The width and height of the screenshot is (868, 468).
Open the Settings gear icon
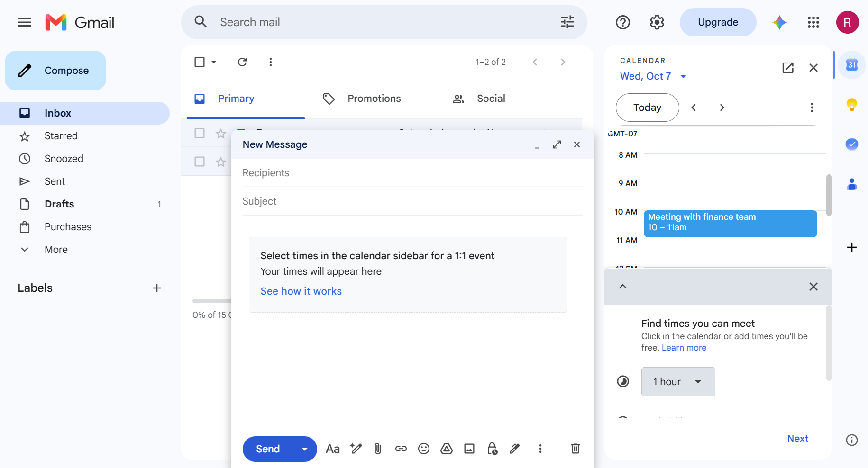coord(657,22)
